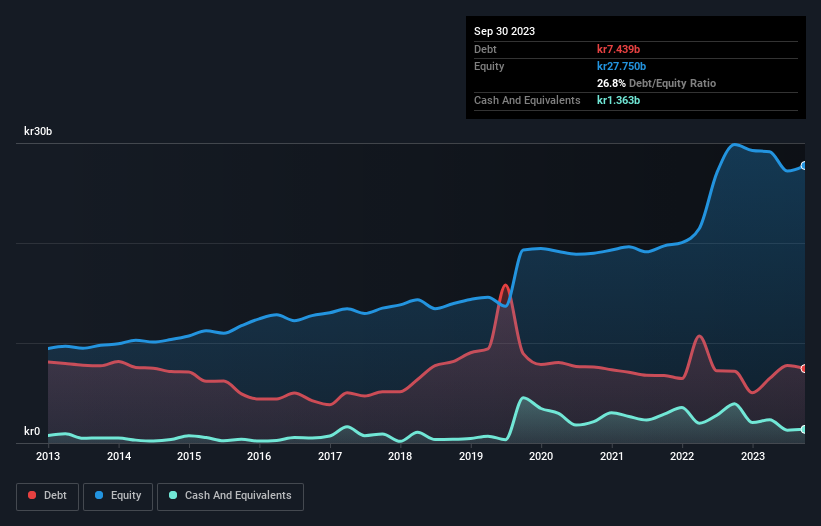
Task: Click the kr1.363b cash value
Action: (x=618, y=100)
